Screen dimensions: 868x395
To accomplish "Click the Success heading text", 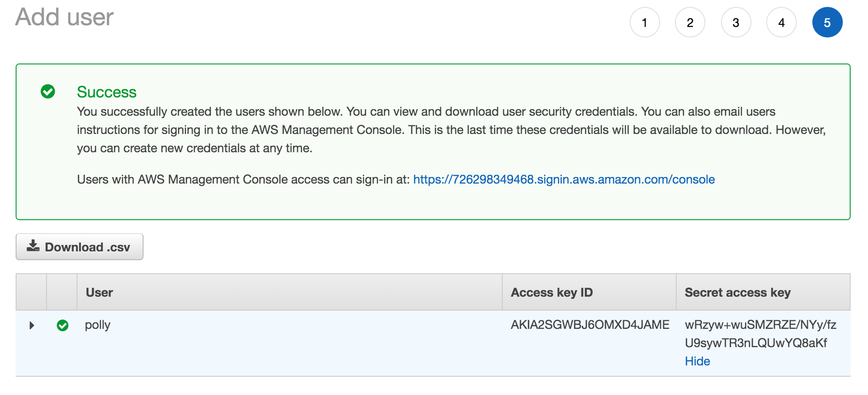I will tap(107, 92).
